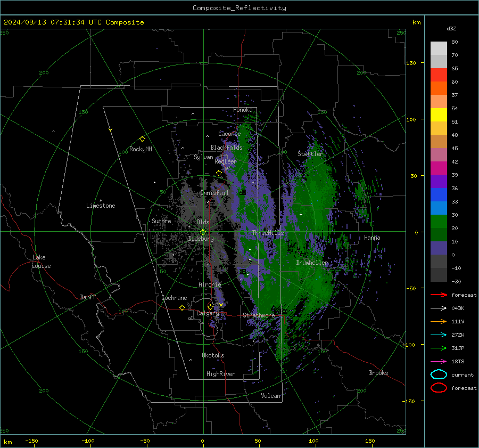This screenshot has width=479, height=448.
Task: Click the Sundre town label
Action: pyautogui.click(x=161, y=221)
